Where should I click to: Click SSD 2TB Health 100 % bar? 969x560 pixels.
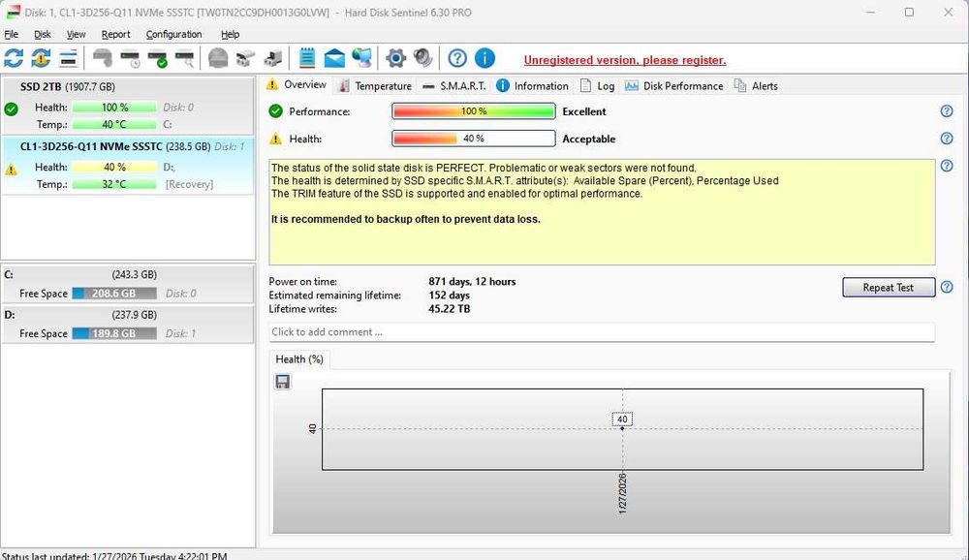pyautogui.click(x=114, y=108)
